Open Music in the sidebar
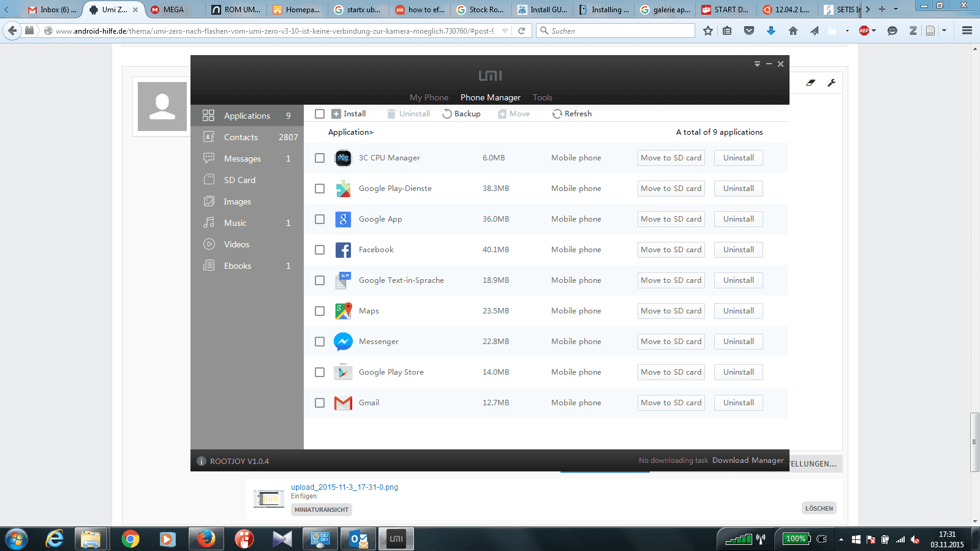Screen dimensions: 980x551 pos(247,223)
